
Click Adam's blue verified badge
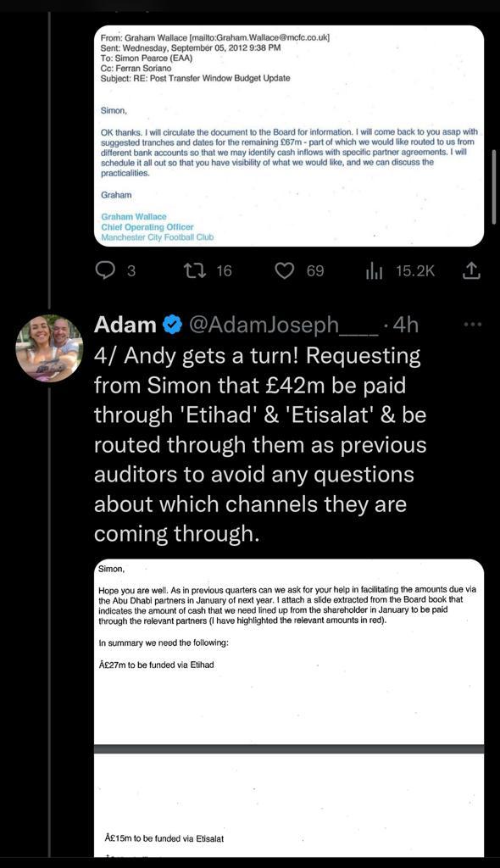coord(173,325)
